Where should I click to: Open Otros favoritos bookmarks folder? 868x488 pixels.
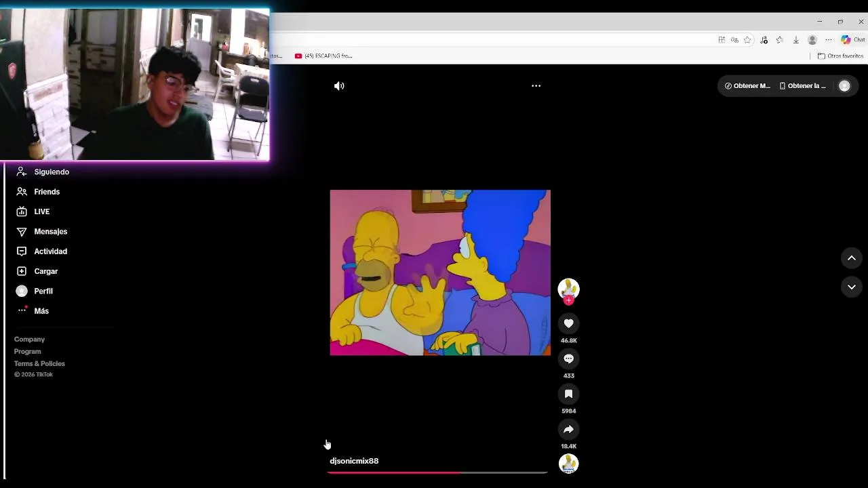pyautogui.click(x=840, y=56)
